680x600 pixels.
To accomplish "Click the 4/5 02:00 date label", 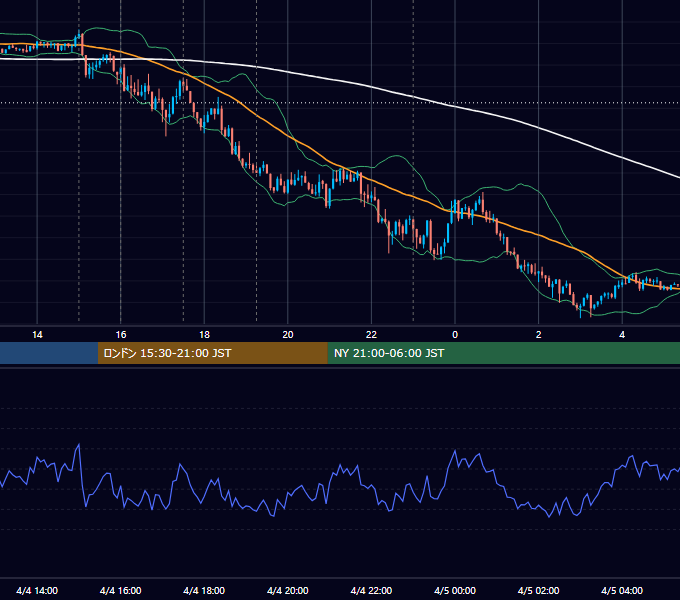I will click(x=538, y=590).
